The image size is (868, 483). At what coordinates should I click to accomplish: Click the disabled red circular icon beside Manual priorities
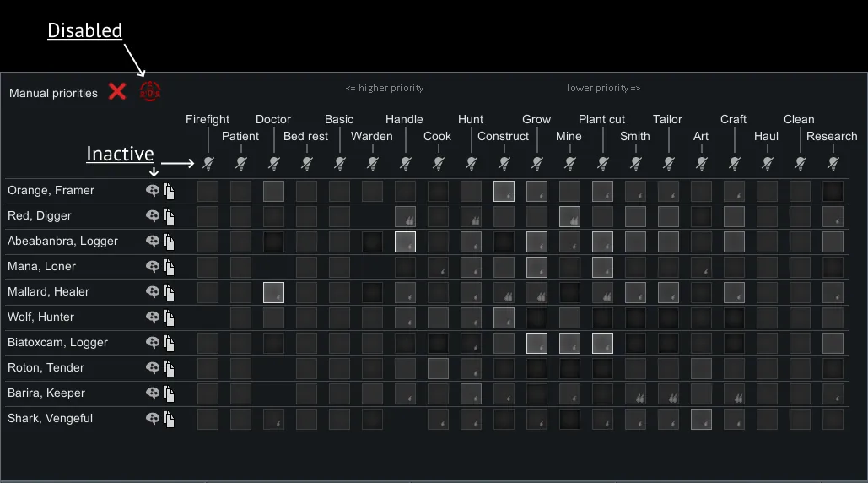point(150,91)
